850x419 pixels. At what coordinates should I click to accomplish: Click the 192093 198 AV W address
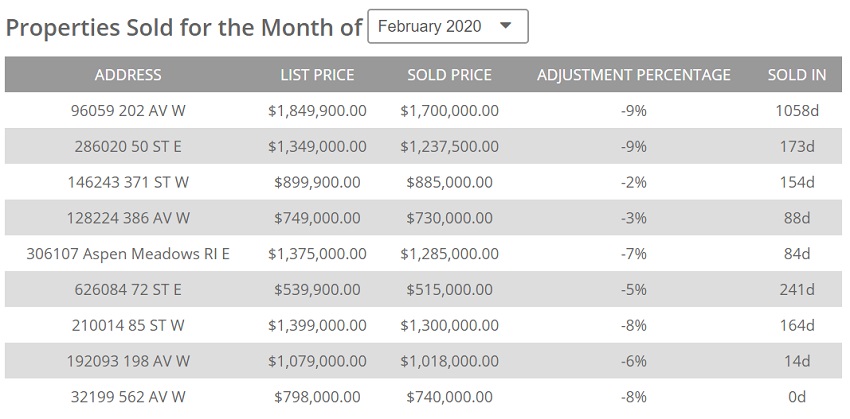128,361
